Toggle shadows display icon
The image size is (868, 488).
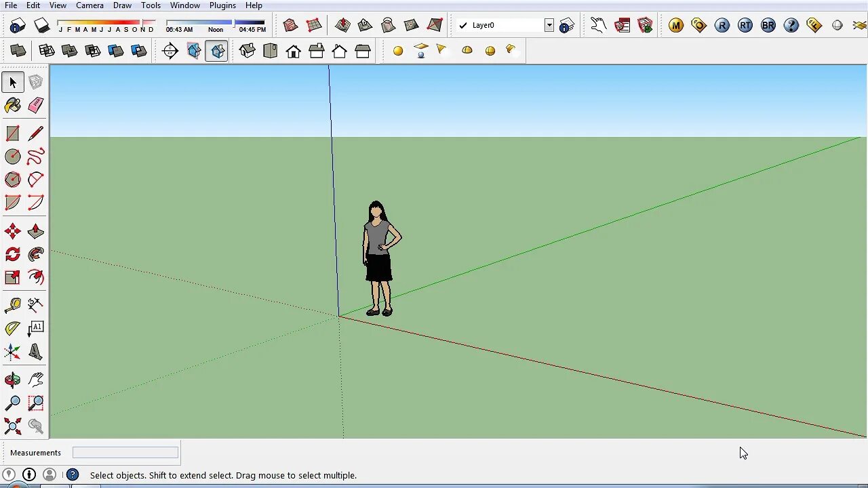tap(42, 26)
